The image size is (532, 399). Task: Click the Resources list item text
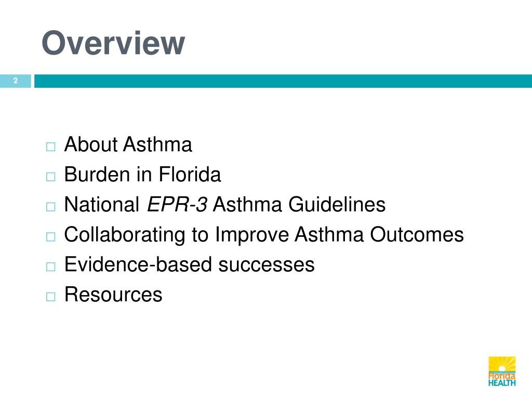pos(113,295)
